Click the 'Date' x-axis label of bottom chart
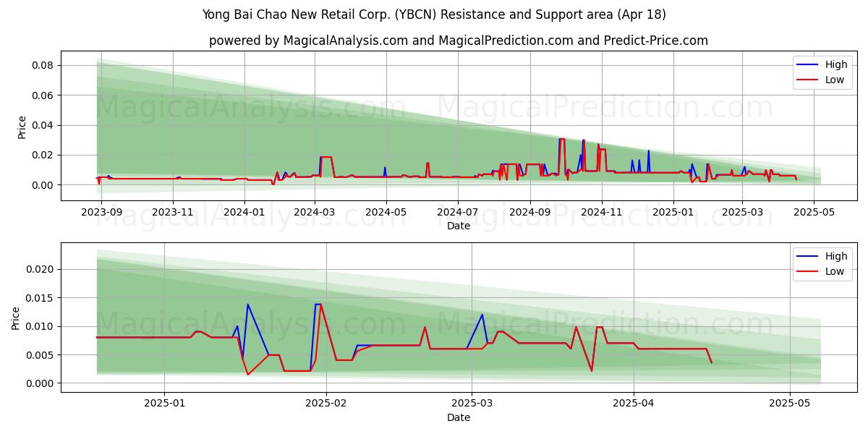Image resolution: width=868 pixels, height=434 pixels. click(459, 417)
